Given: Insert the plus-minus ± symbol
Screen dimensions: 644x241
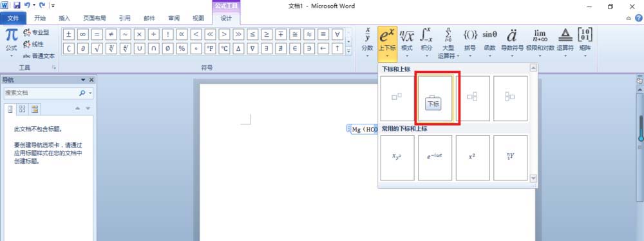Looking at the screenshot, I should (x=69, y=34).
